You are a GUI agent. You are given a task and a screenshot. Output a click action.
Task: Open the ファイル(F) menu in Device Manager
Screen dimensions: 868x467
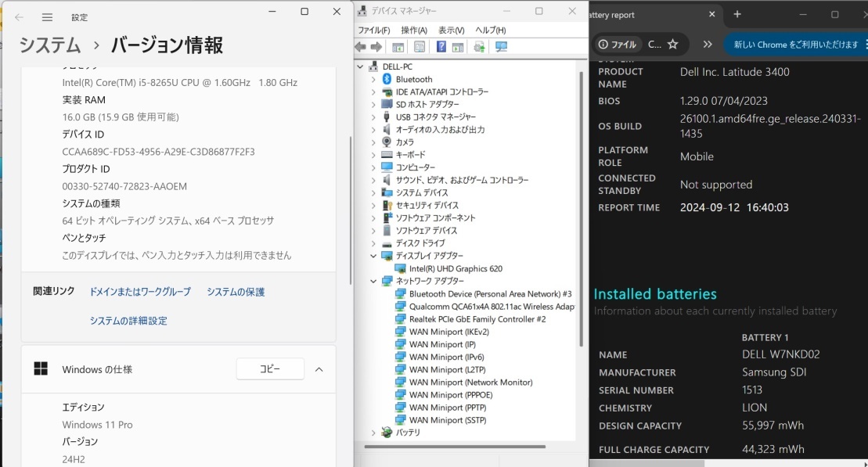(x=373, y=30)
